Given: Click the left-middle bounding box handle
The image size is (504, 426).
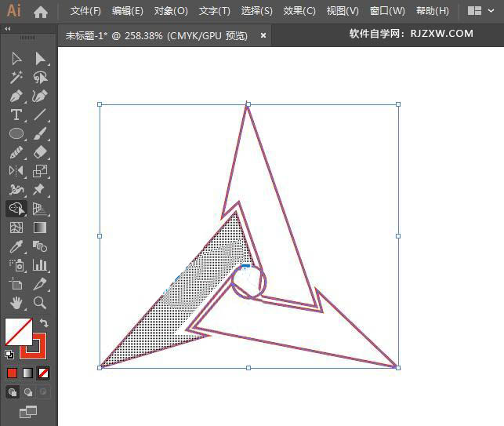Looking at the screenshot, I should [100, 236].
